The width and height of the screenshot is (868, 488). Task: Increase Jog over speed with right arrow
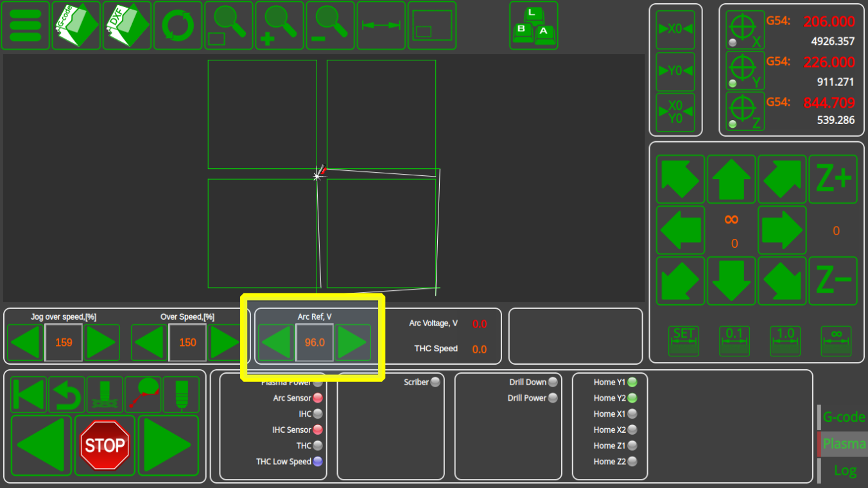pyautogui.click(x=102, y=343)
